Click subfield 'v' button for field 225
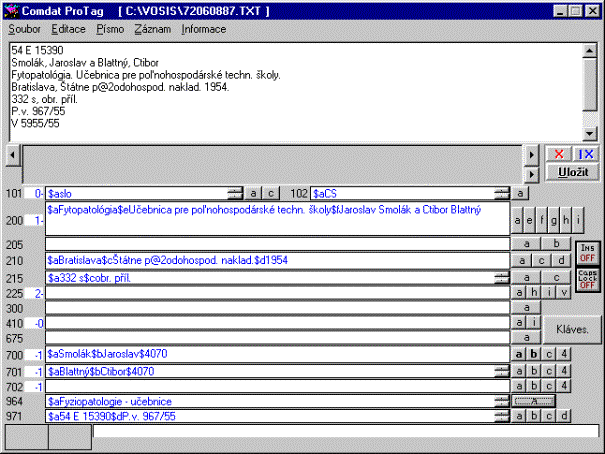Image resolution: width=605 pixels, height=454 pixels. (x=564, y=292)
